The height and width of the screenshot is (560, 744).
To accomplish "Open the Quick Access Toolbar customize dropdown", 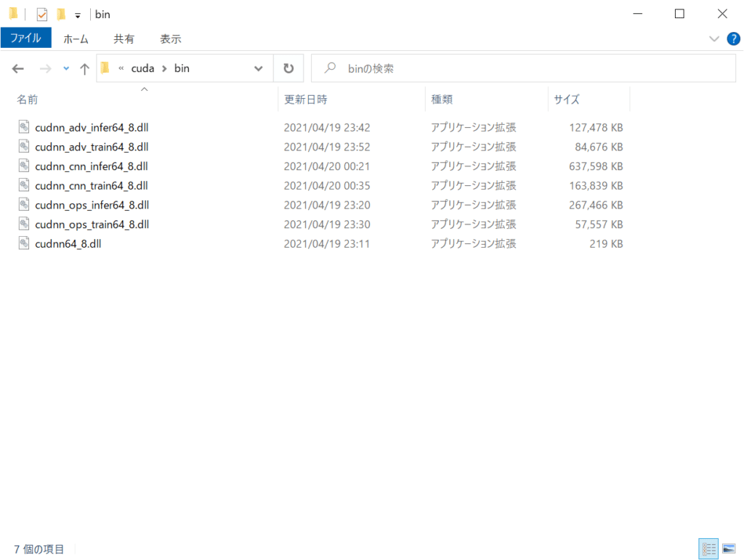I will click(78, 15).
